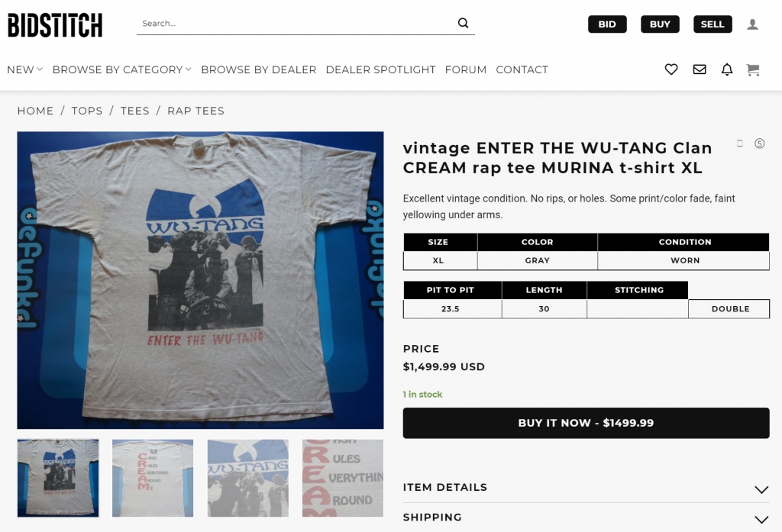Screen dimensions: 782x532
Task: Click the circled dollar icon beside title
Action: tap(759, 143)
